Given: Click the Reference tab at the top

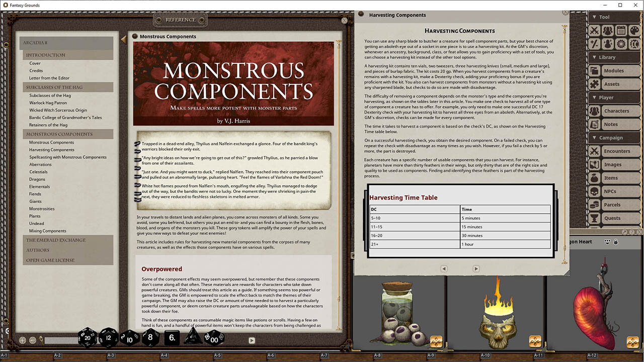Looking at the screenshot, I should (180, 19).
